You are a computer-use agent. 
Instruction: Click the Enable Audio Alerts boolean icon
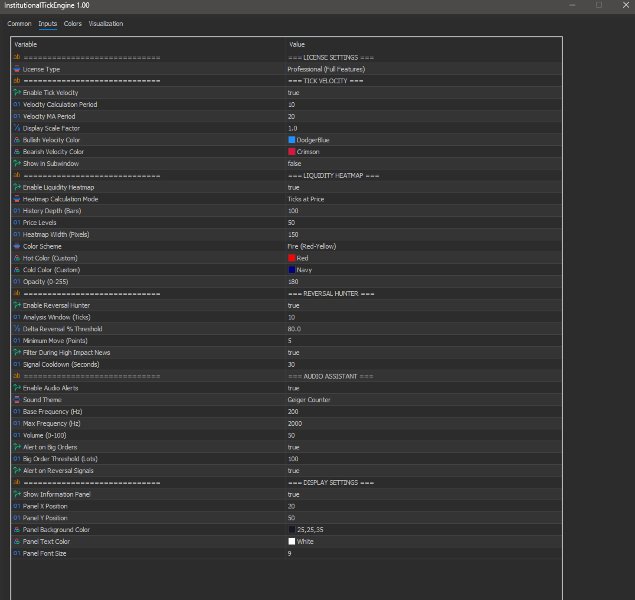coord(17,388)
